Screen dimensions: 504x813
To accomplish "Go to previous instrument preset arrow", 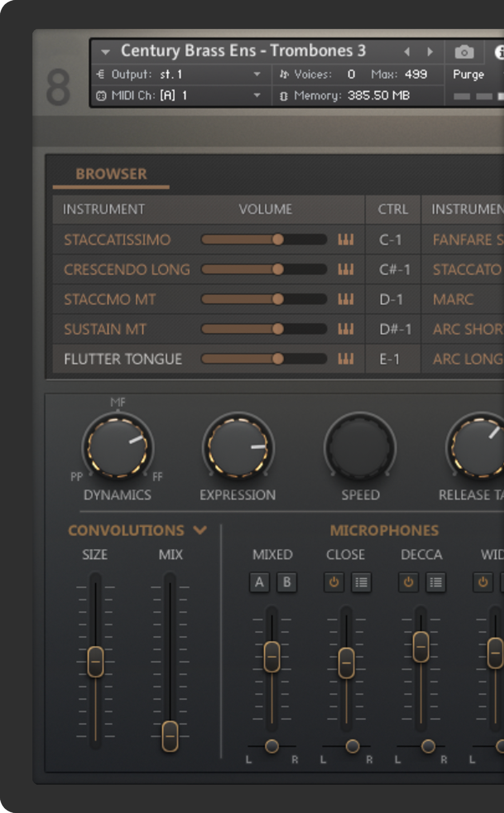I will click(x=407, y=52).
